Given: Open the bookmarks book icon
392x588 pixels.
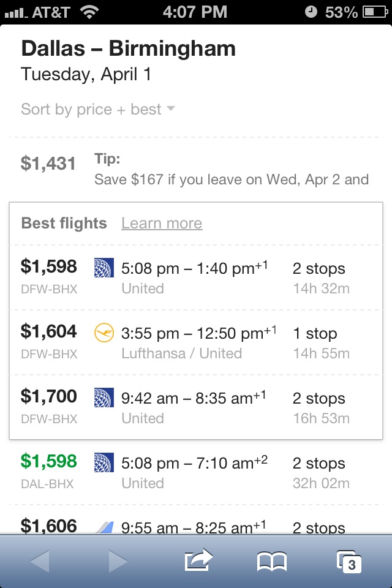Looking at the screenshot, I should pos(271,561).
